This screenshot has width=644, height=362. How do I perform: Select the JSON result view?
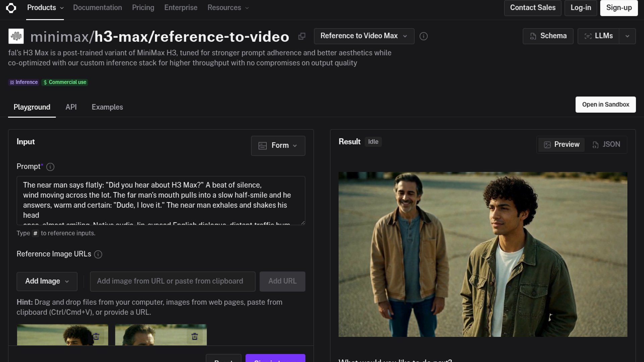pos(606,144)
